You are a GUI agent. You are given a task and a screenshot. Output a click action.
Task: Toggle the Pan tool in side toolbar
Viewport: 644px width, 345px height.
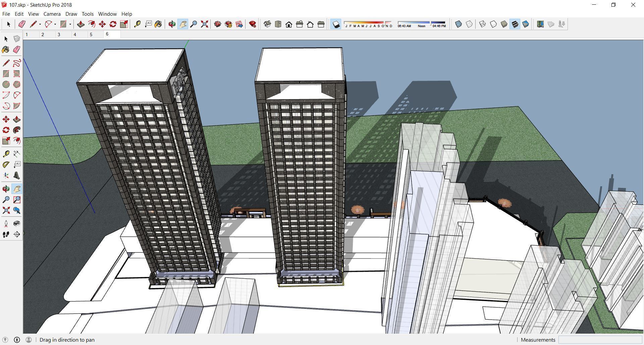pos(17,189)
